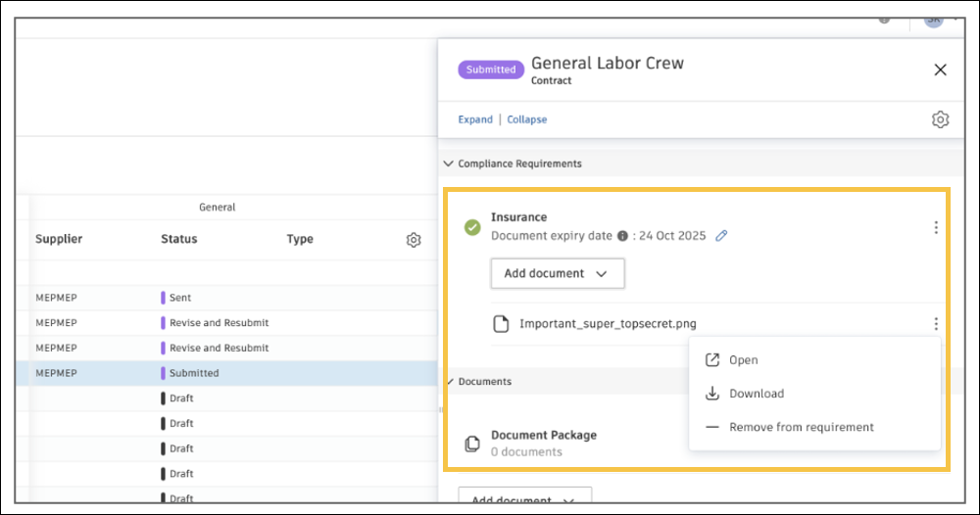Image resolution: width=980 pixels, height=515 pixels.
Task: Click the Expand link
Action: [475, 119]
